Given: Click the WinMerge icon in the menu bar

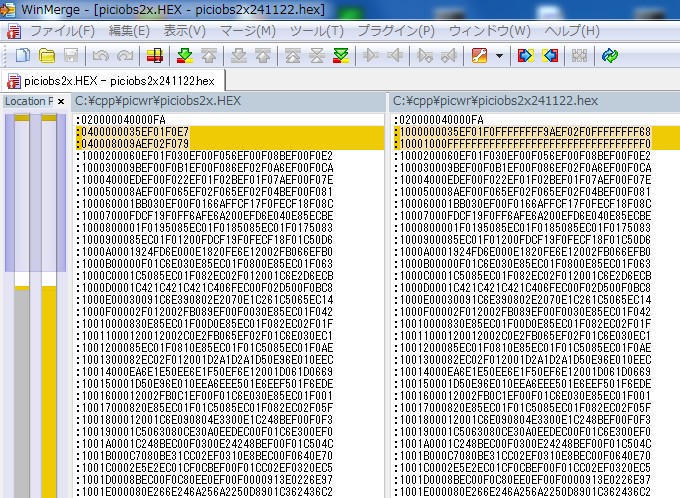Looking at the screenshot, I should click(14, 31).
